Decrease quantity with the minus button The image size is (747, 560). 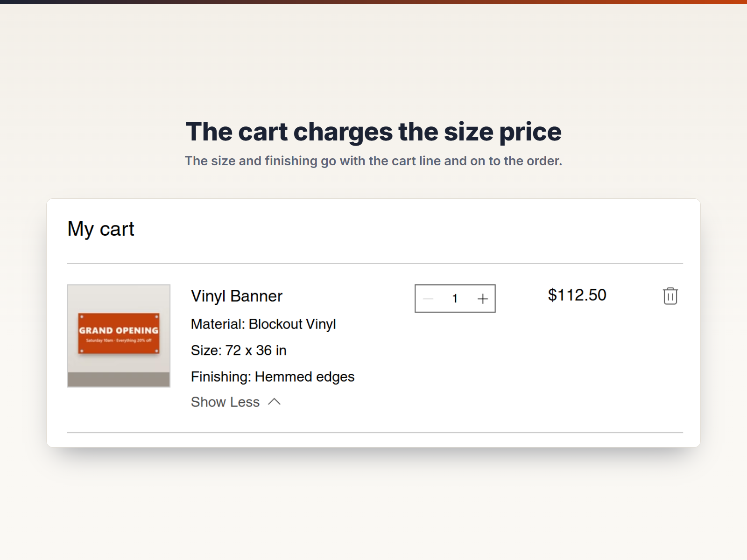[x=428, y=299]
